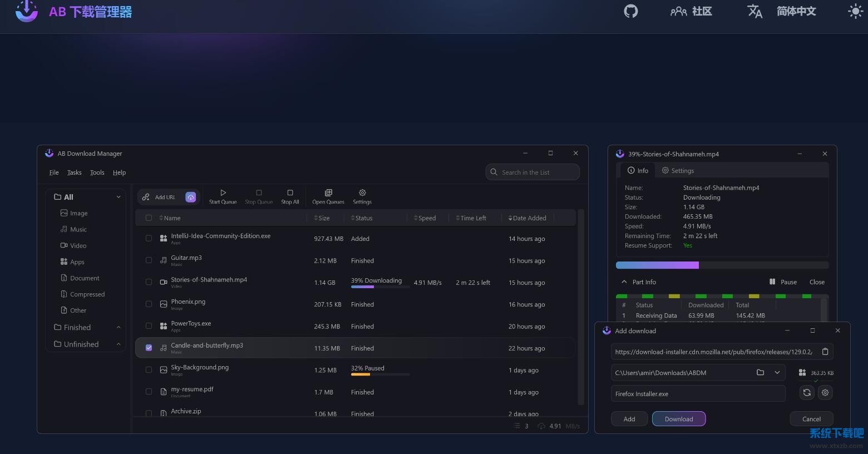
Task: Open the Tasks menu
Action: pos(74,172)
